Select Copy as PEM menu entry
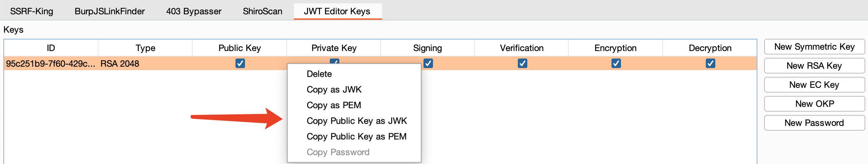 (x=334, y=105)
